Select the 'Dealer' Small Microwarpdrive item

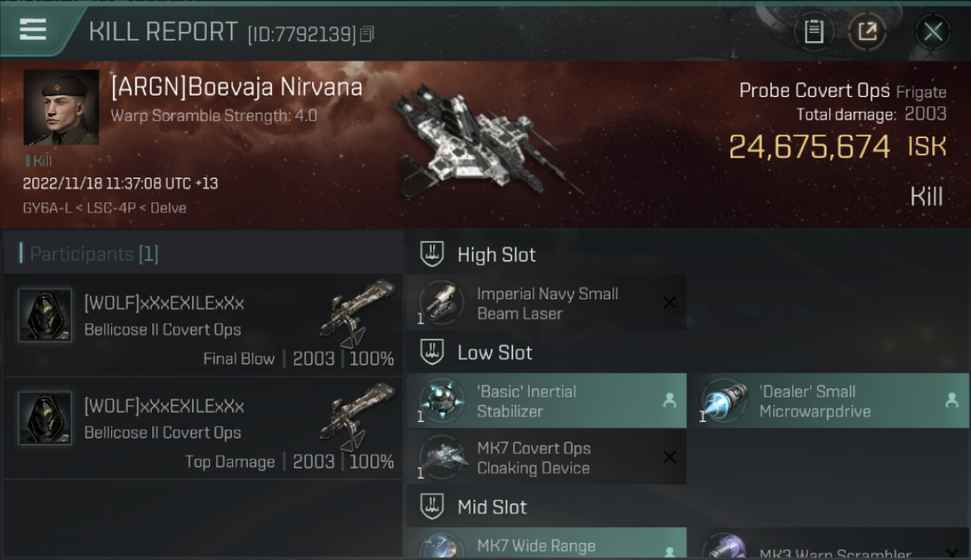pos(829,401)
